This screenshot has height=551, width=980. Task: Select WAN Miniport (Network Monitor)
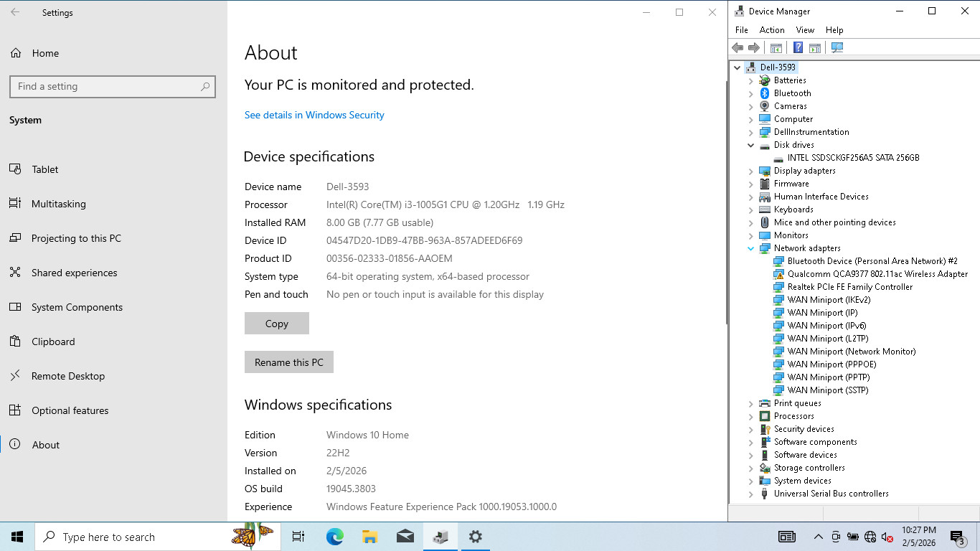tap(852, 352)
